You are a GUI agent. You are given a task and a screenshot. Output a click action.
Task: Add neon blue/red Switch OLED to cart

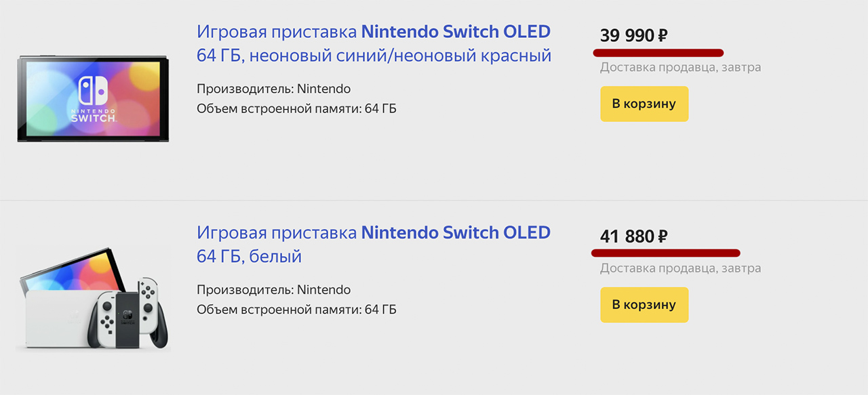(644, 104)
